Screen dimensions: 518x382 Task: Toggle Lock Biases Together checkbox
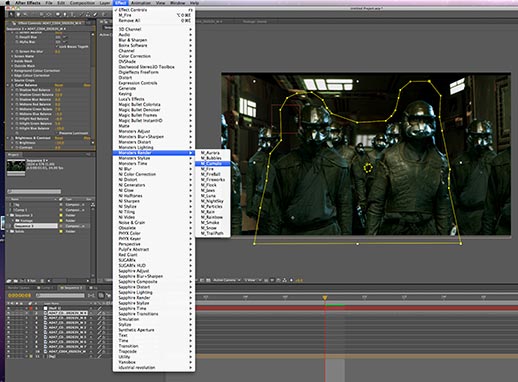point(57,47)
